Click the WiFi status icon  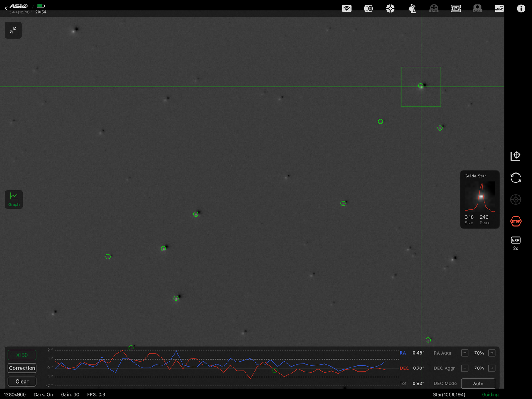click(347, 8)
